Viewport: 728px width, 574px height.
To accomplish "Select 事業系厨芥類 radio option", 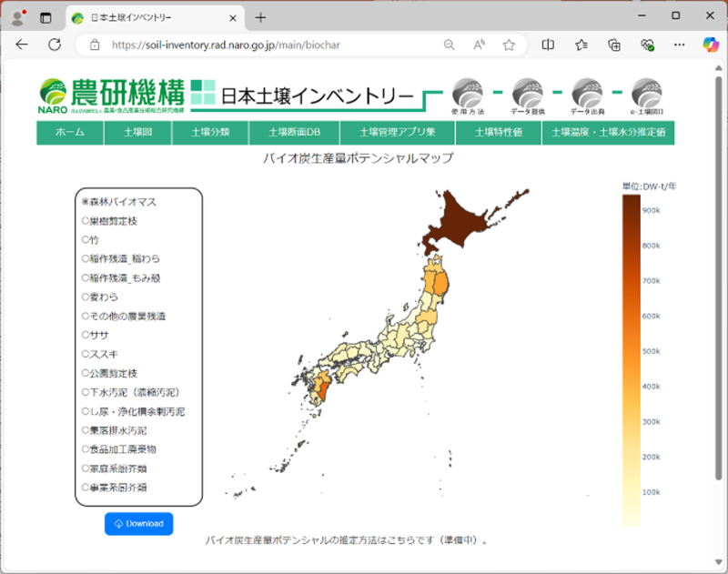I will pos(85,488).
